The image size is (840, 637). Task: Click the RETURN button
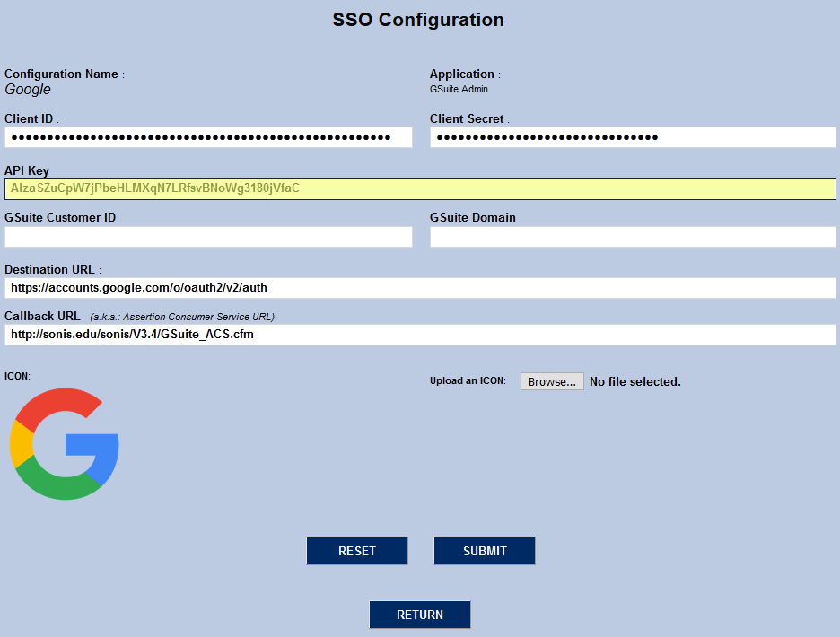click(419, 615)
